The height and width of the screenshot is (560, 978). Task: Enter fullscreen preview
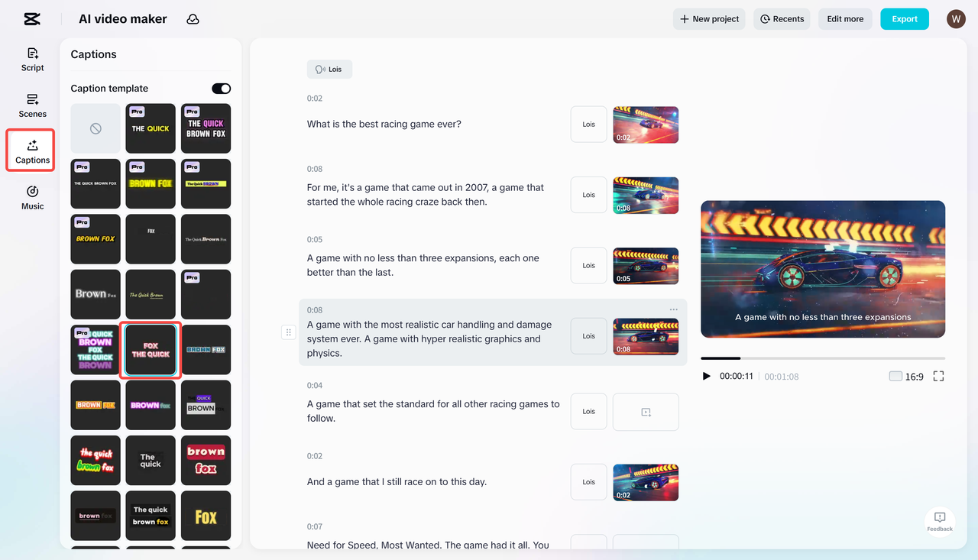(939, 377)
